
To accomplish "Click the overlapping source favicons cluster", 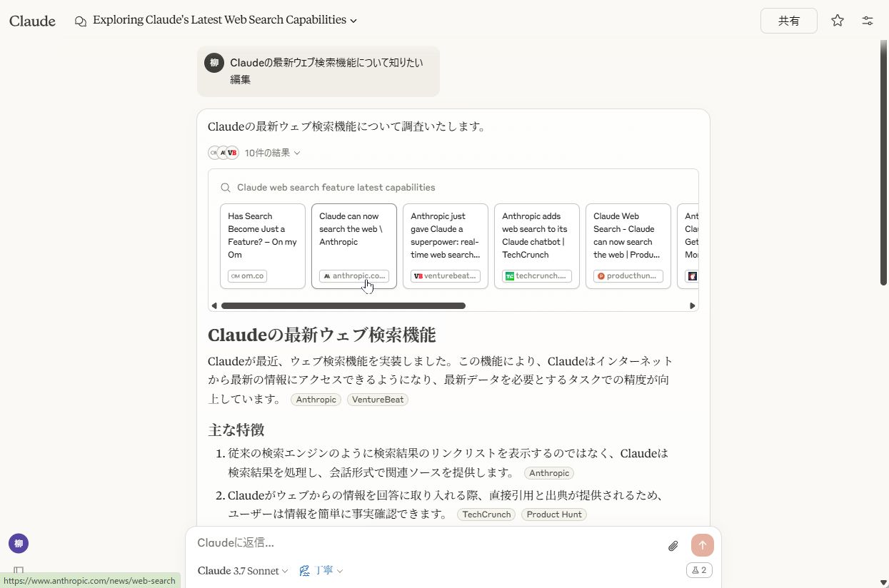I will pos(223,153).
